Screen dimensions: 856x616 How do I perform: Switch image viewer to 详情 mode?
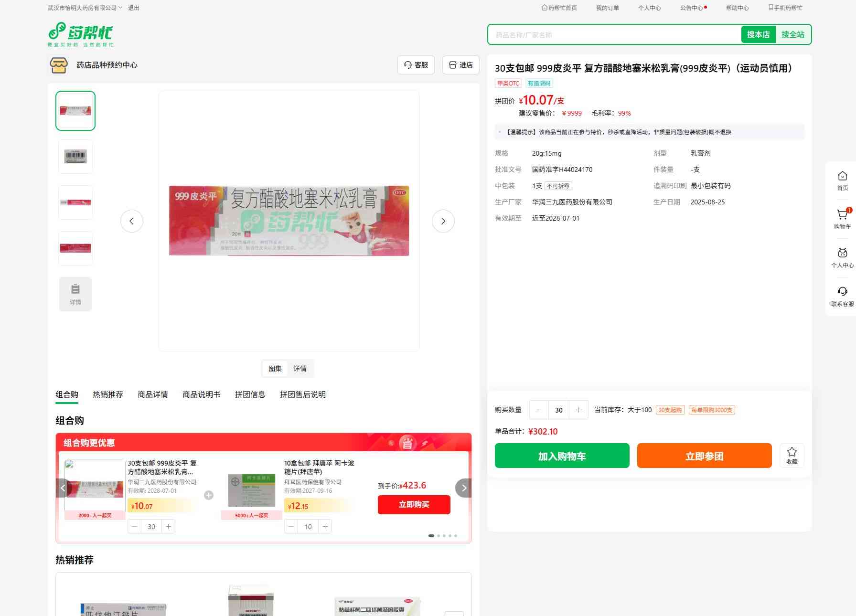(300, 369)
